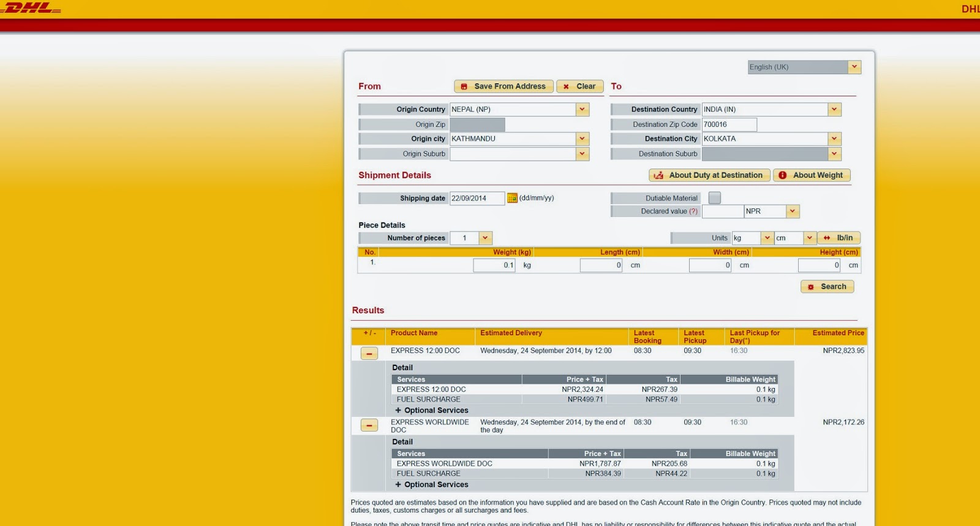Open the shipping date calendar picker
The height and width of the screenshot is (526, 980).
coord(512,198)
